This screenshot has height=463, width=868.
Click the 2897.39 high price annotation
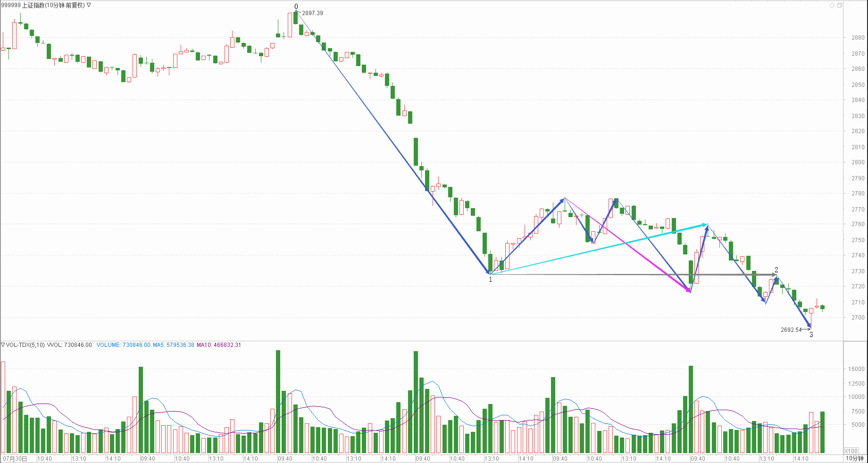(312, 13)
